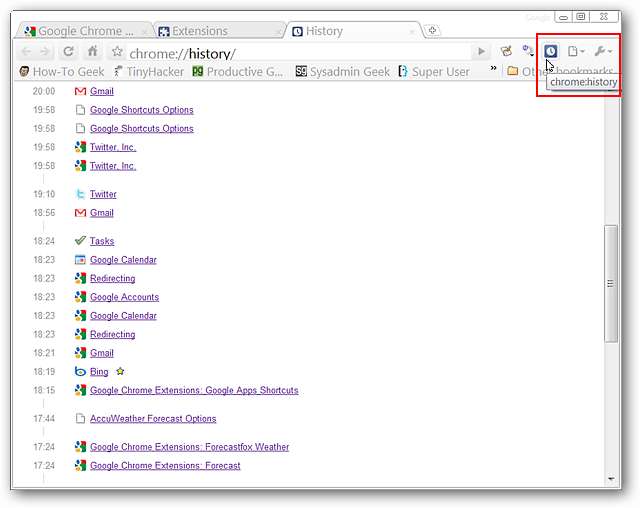The height and width of the screenshot is (508, 640).
Task: Click the history clock extension icon
Action: [550, 51]
